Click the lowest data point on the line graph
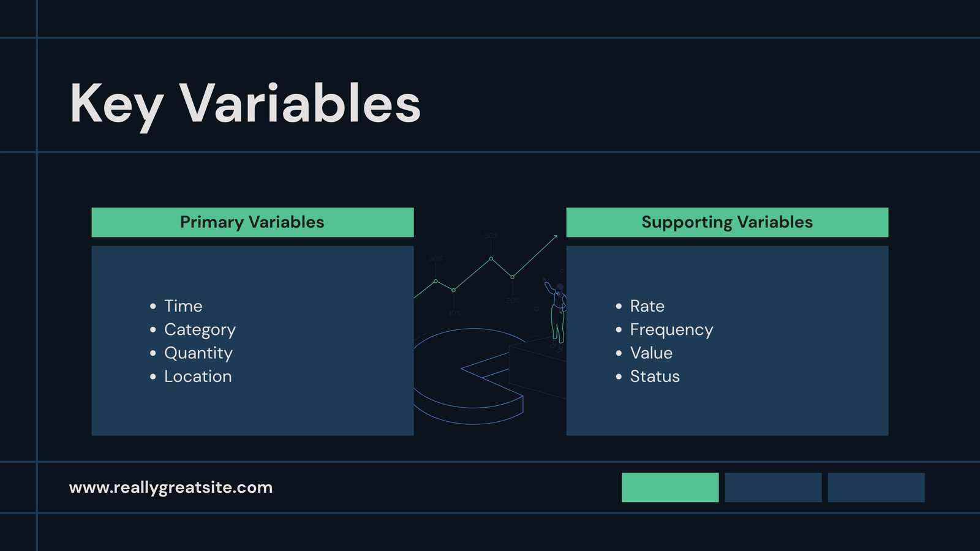This screenshot has width=980, height=551. pos(454,290)
